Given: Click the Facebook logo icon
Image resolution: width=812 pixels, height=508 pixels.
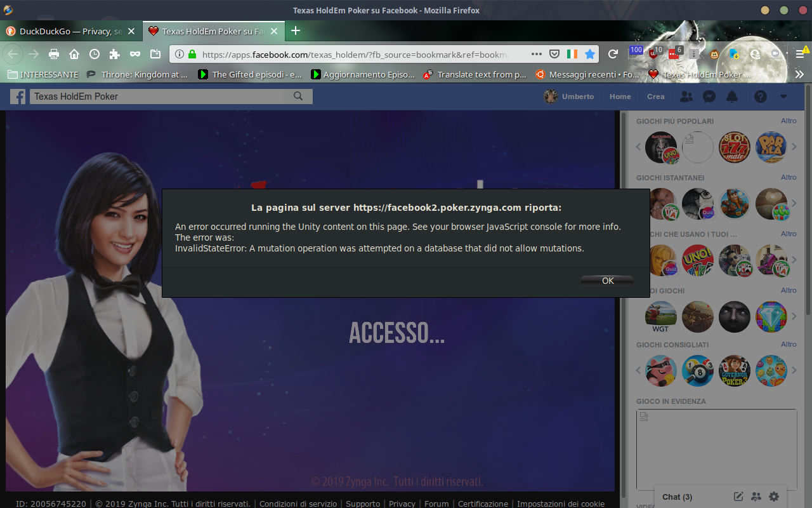Looking at the screenshot, I should [x=18, y=97].
